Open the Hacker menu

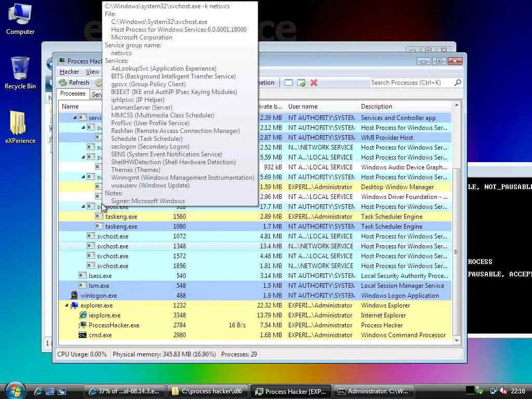(x=69, y=72)
